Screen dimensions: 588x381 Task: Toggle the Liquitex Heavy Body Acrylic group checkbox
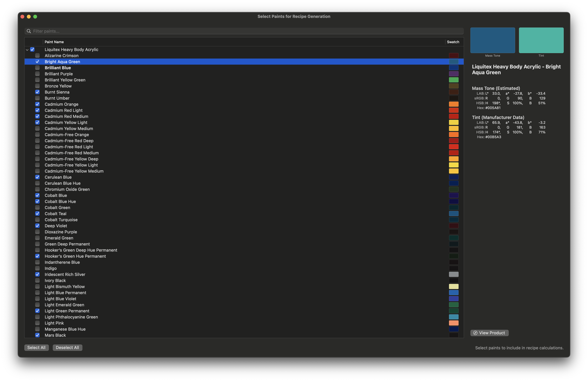point(32,49)
